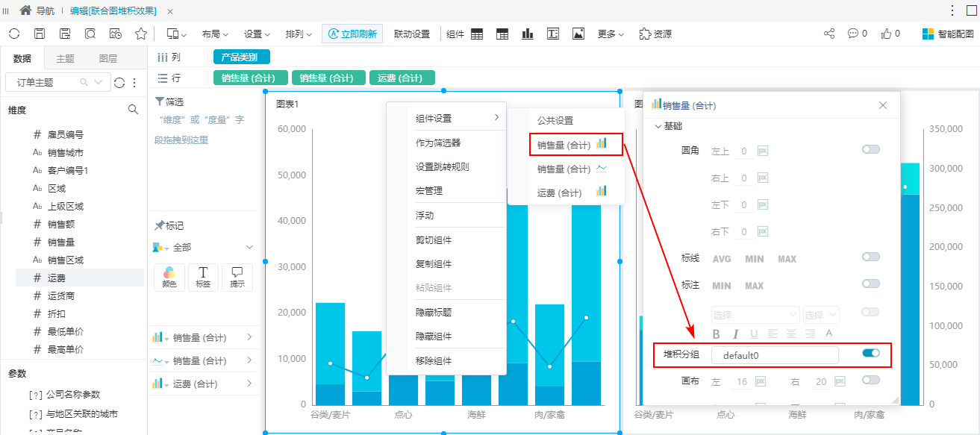The image size is (980, 435).
Task: Open the 设置 settings dropdown
Action: pos(258,34)
